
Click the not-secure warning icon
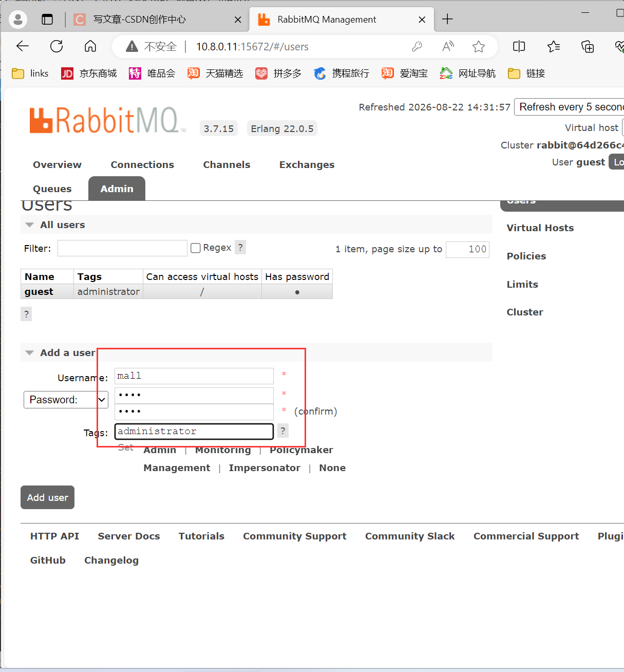[132, 47]
